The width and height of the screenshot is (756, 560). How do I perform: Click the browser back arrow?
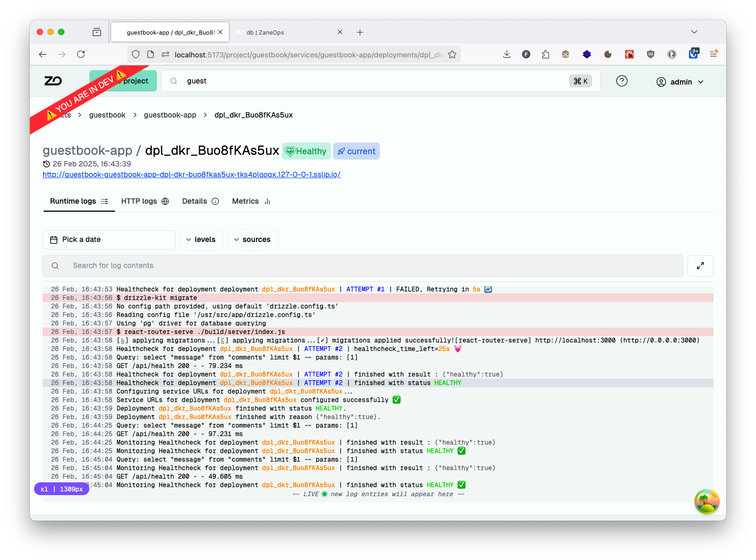[x=43, y=54]
